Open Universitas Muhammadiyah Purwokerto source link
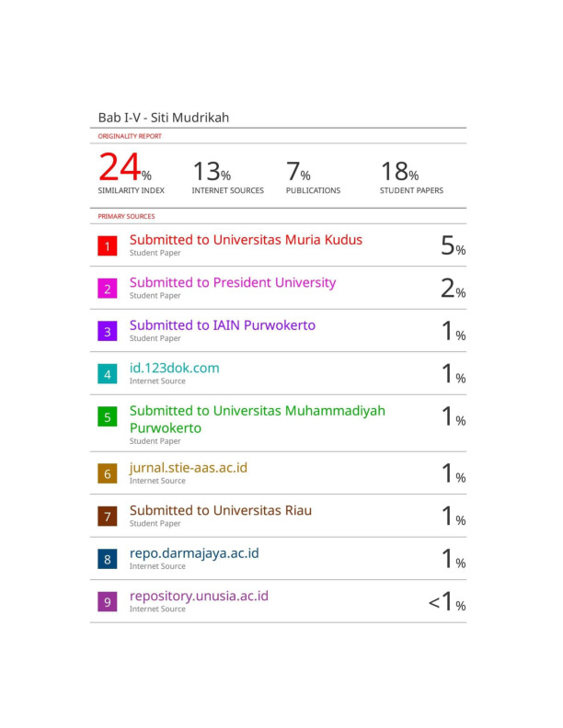The width and height of the screenshot is (563, 728). [x=257, y=419]
